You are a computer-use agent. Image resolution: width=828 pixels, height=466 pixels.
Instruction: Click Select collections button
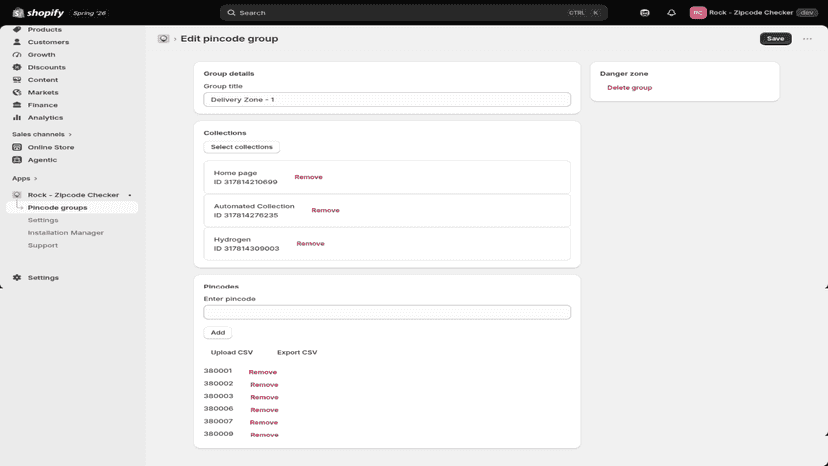pyautogui.click(x=242, y=147)
